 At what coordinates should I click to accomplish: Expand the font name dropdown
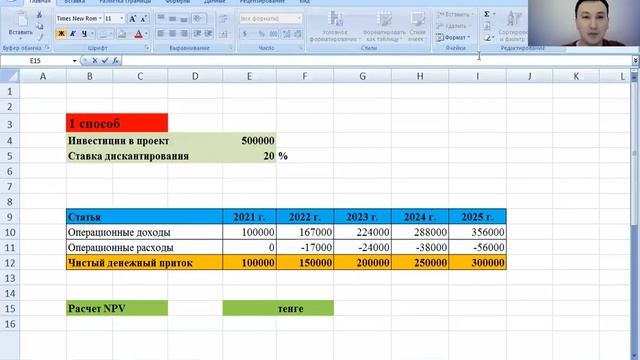(x=100, y=19)
